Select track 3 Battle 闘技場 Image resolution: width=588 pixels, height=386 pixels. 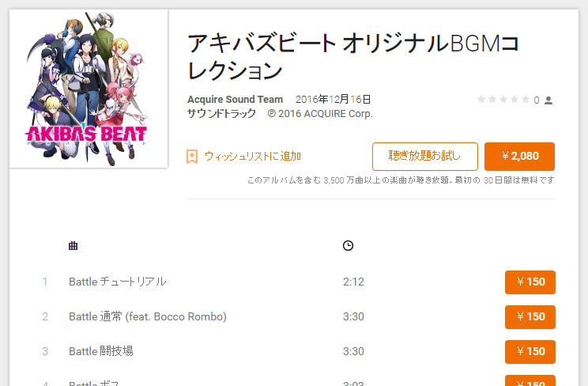click(101, 351)
